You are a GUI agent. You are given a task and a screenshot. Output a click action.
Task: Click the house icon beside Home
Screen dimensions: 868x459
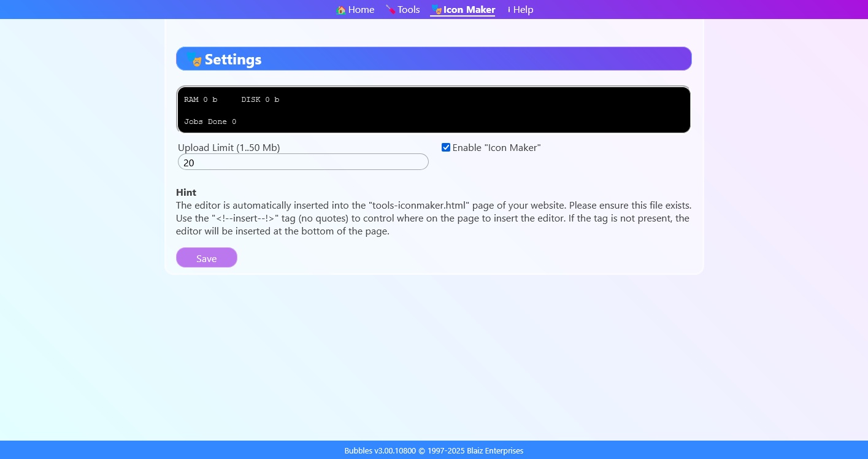click(341, 10)
